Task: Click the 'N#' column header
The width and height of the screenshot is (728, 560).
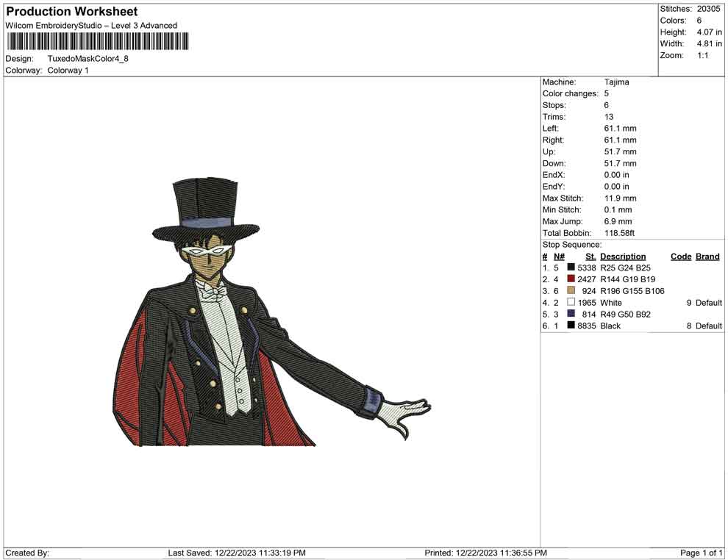Action: [559, 256]
